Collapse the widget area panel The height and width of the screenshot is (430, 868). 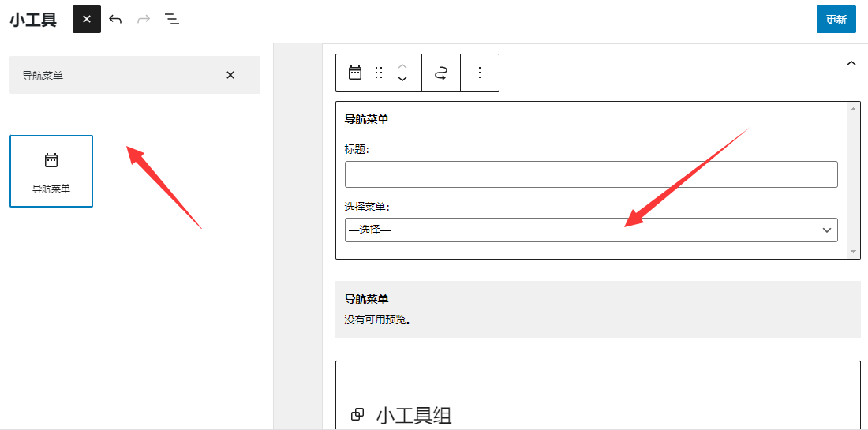click(851, 63)
